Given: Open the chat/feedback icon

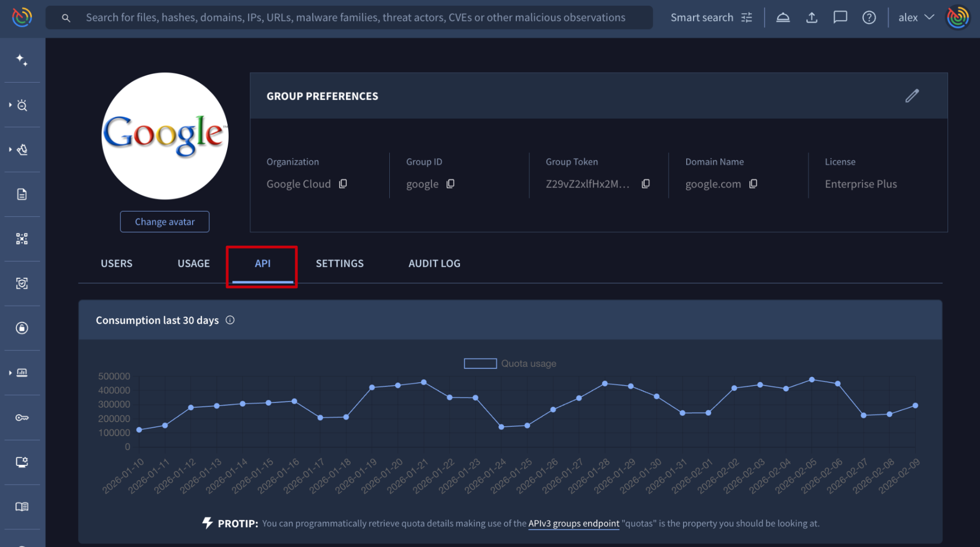Looking at the screenshot, I should click(840, 18).
